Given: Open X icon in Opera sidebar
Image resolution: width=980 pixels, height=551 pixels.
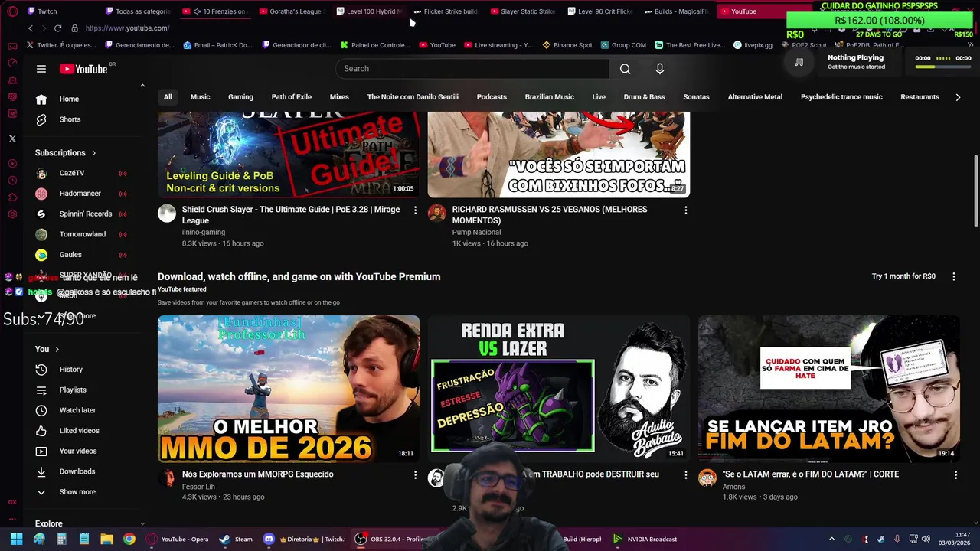Looking at the screenshot, I should click(12, 139).
